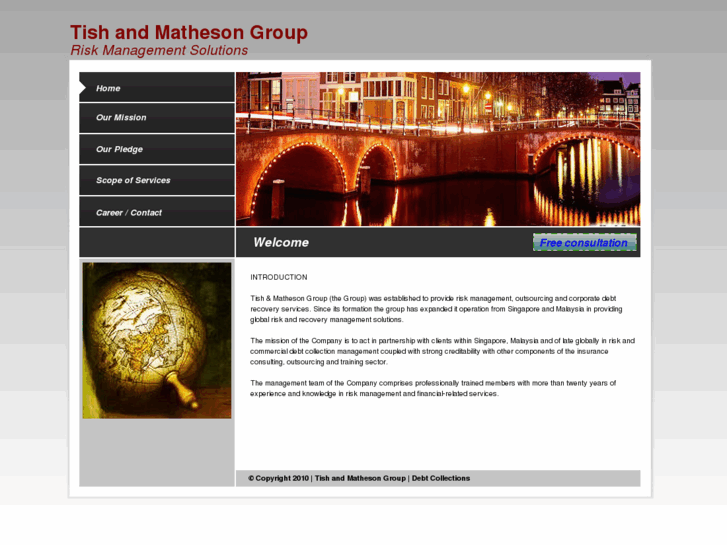Click footer text Tish and Matheson Group

360,478
